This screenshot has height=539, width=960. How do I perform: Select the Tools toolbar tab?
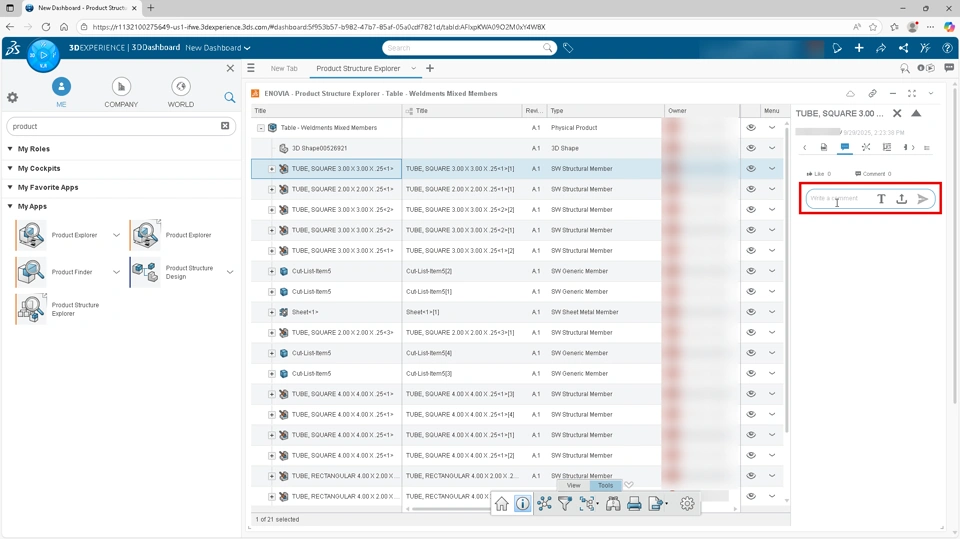[606, 485]
